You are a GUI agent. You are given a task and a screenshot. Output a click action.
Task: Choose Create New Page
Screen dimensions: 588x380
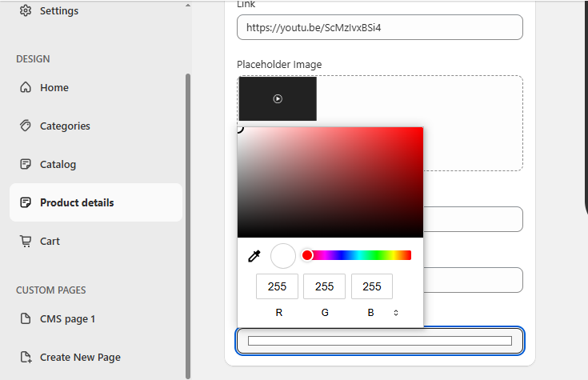click(80, 357)
